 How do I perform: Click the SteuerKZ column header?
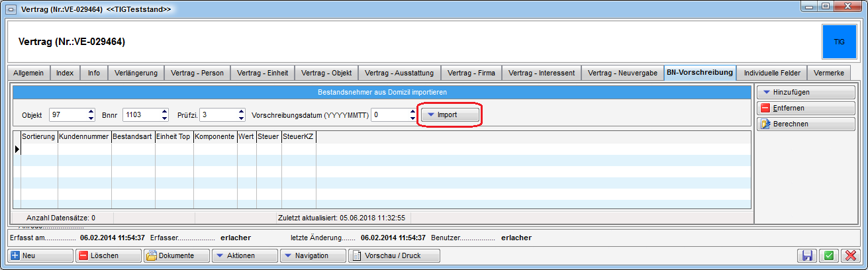[x=299, y=136]
